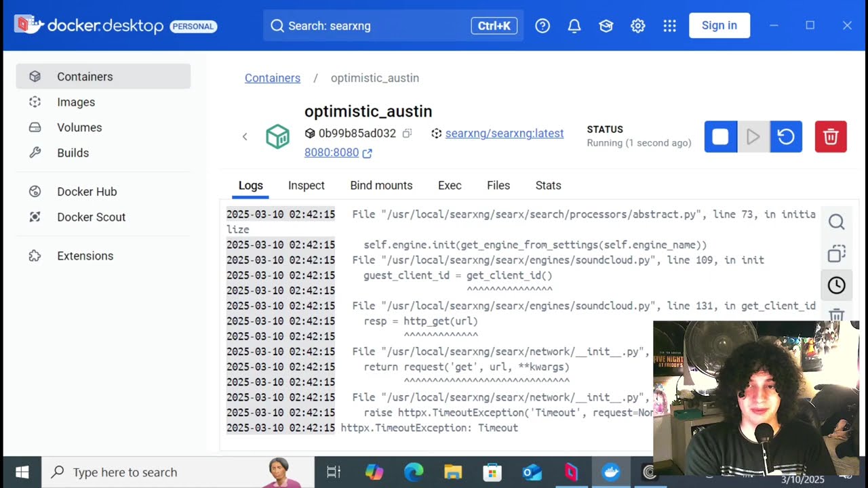Open Task View on the taskbar
Image resolution: width=868 pixels, height=488 pixels.
pyautogui.click(x=334, y=472)
